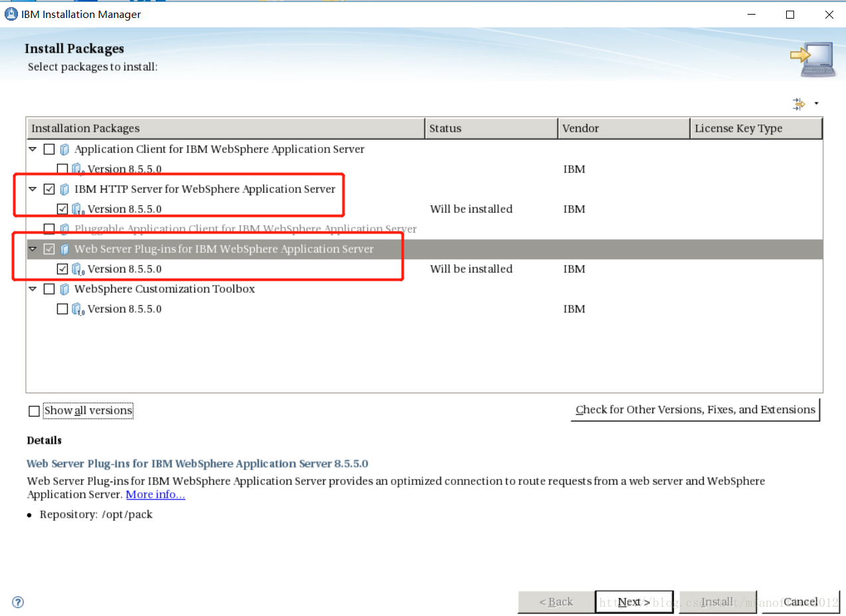Click version icon under Web Server Plug-ins

[x=78, y=269]
